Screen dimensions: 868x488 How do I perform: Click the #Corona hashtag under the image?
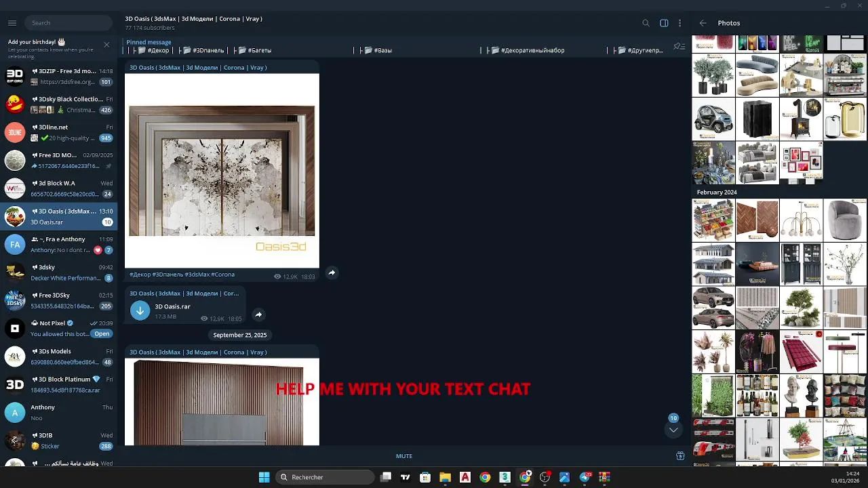pos(222,274)
